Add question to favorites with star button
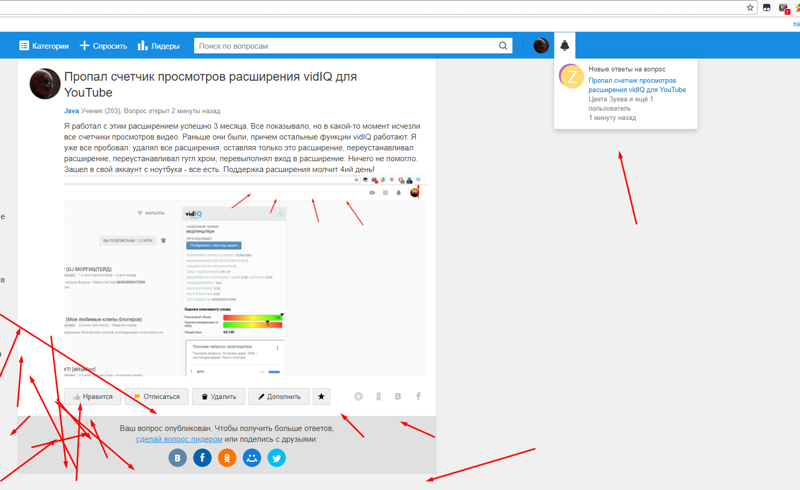This screenshot has width=800, height=490. point(321,397)
